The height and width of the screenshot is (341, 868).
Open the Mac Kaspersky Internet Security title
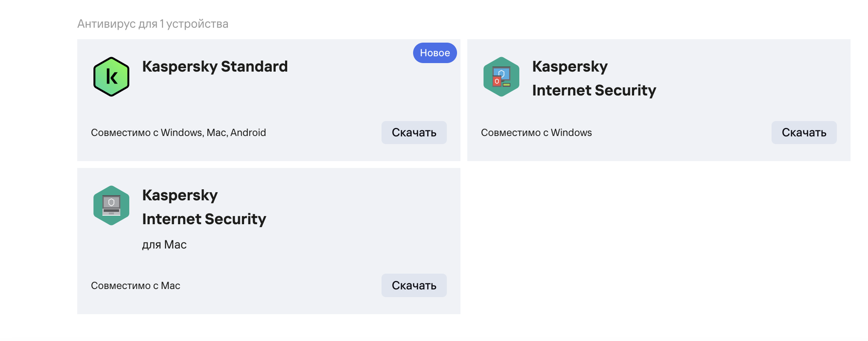pyautogui.click(x=204, y=207)
